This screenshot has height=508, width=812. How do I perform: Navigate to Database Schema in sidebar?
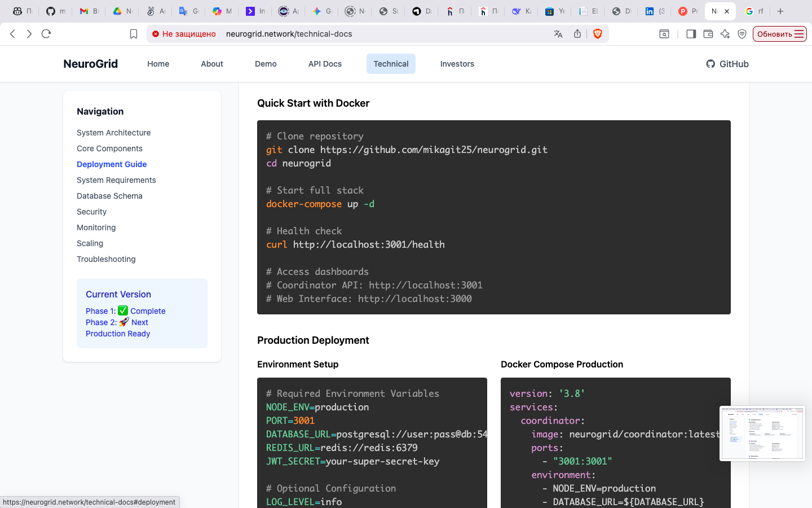click(x=109, y=196)
